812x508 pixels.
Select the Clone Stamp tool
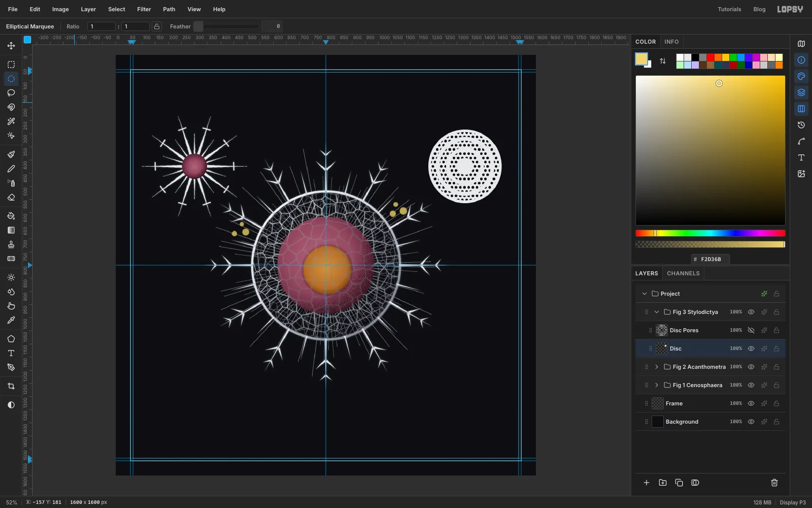(11, 244)
